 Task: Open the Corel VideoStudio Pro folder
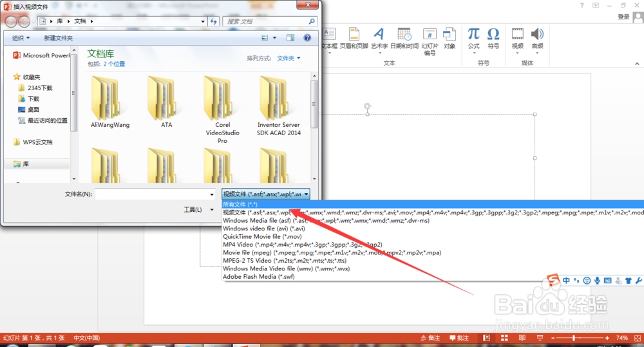point(222,109)
